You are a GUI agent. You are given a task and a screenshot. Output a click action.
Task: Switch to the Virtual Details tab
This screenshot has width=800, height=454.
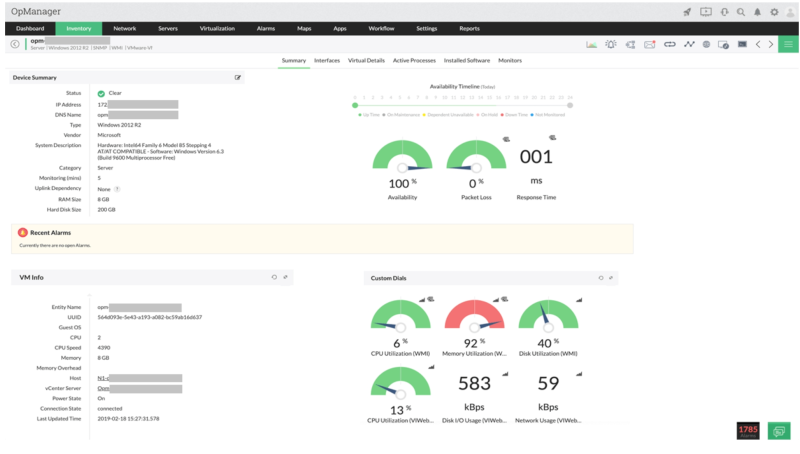[366, 60]
